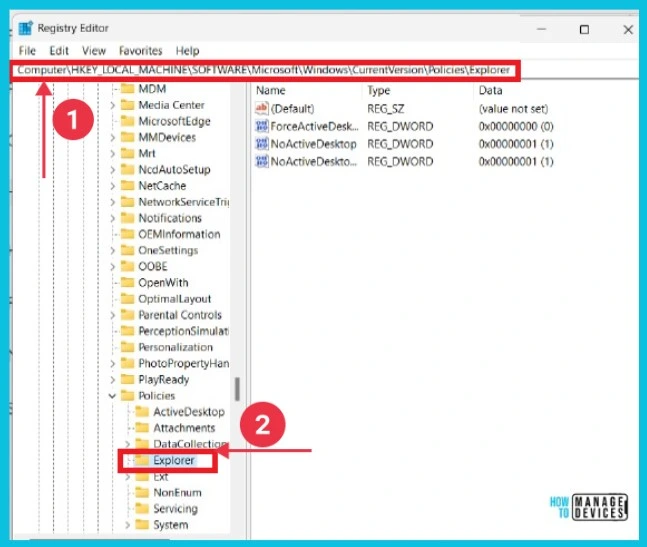Click the 0x00000000 (0) data cell

point(516,126)
